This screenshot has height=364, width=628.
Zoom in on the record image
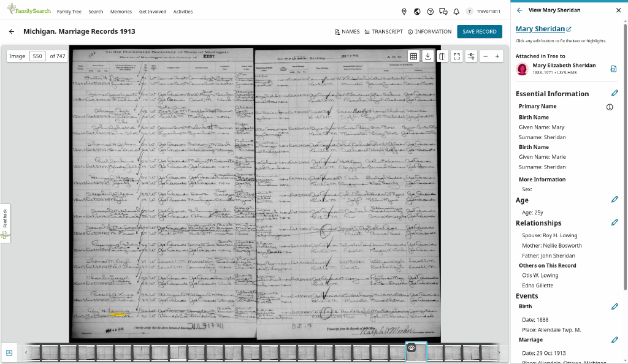click(x=497, y=56)
